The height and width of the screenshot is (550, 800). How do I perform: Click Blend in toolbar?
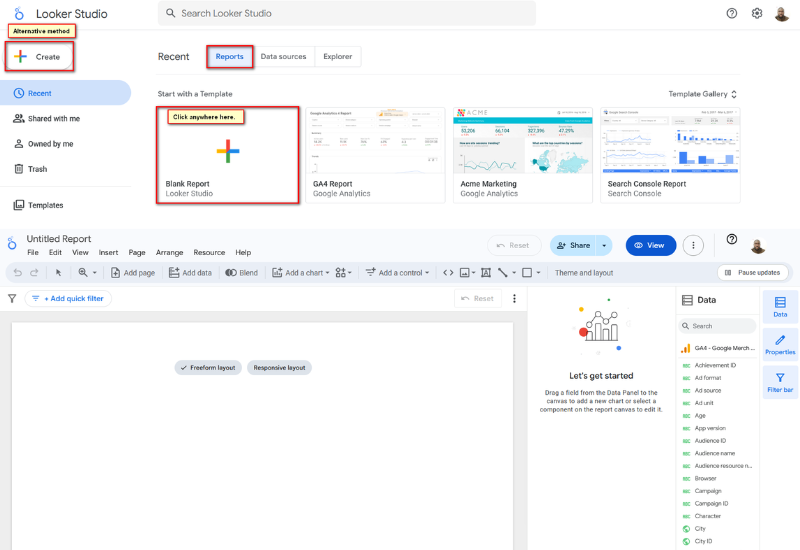[242, 273]
